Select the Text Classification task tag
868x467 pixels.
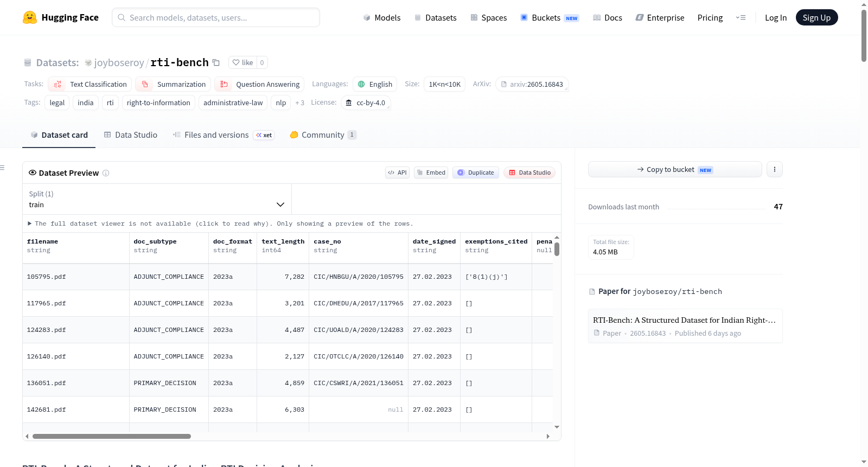(90, 84)
